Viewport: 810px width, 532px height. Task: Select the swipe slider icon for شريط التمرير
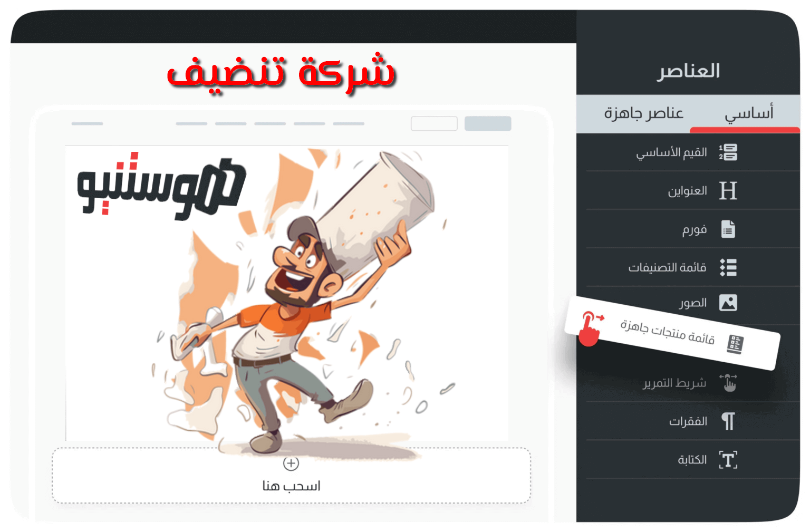[728, 383]
